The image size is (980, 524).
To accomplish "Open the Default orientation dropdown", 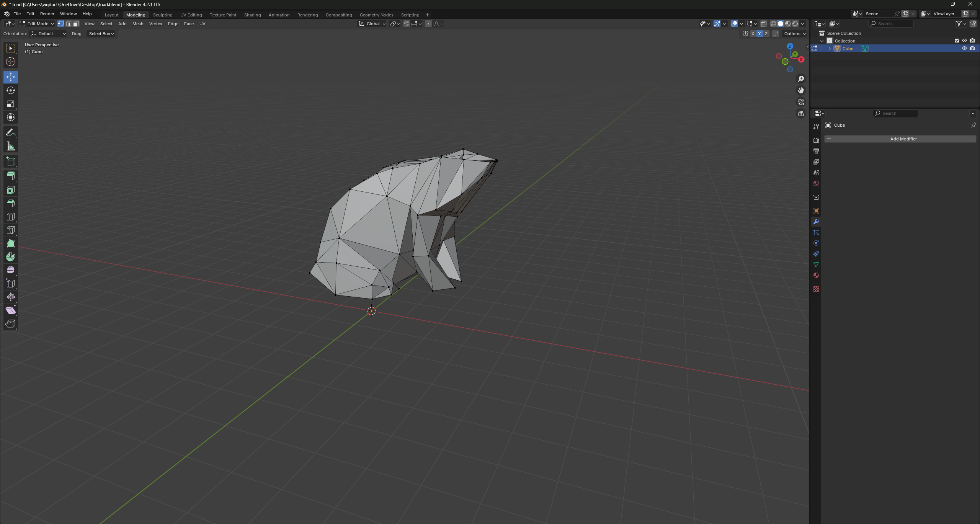I will tap(48, 34).
